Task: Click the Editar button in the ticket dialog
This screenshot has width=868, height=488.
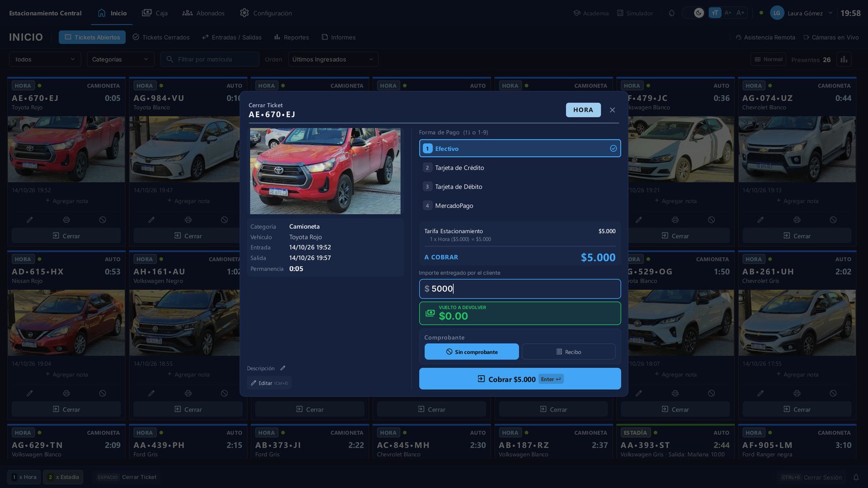Action: [x=269, y=383]
